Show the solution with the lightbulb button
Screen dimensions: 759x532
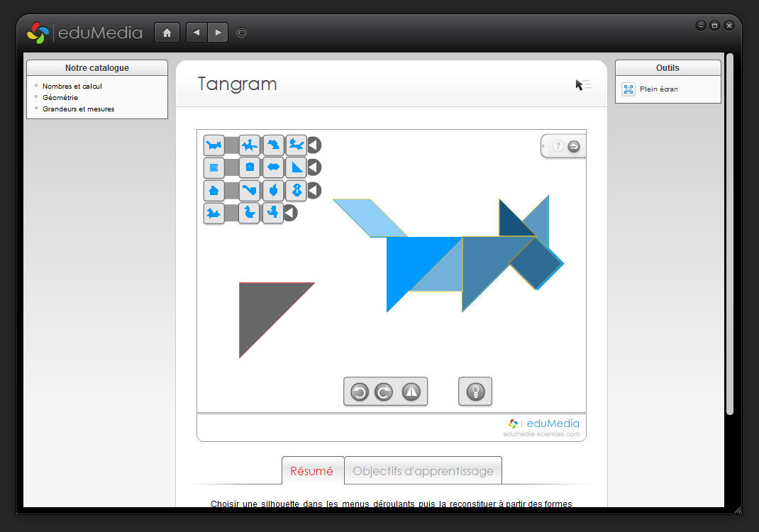(475, 392)
